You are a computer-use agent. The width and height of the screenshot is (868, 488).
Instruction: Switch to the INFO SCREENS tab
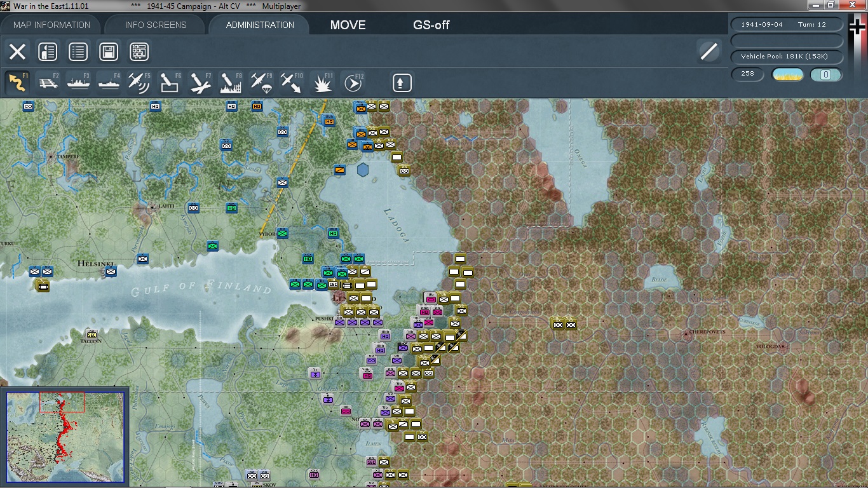156,25
